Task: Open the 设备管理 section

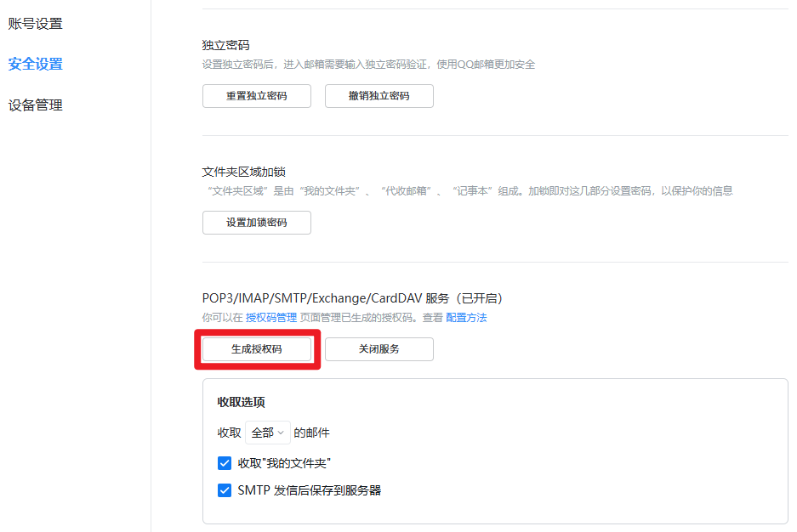Action: [x=35, y=105]
